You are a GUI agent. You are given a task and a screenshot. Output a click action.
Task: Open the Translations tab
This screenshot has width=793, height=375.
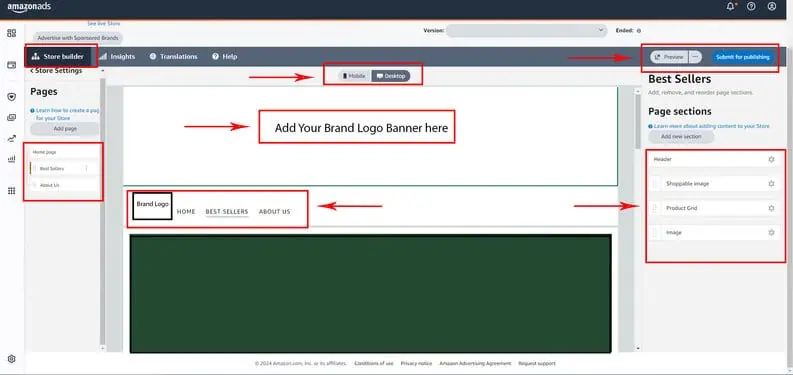173,57
